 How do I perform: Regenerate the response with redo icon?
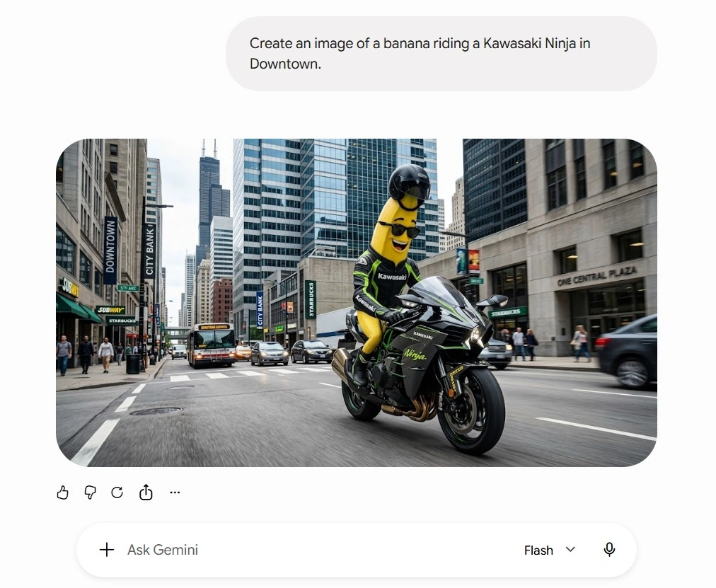(117, 492)
